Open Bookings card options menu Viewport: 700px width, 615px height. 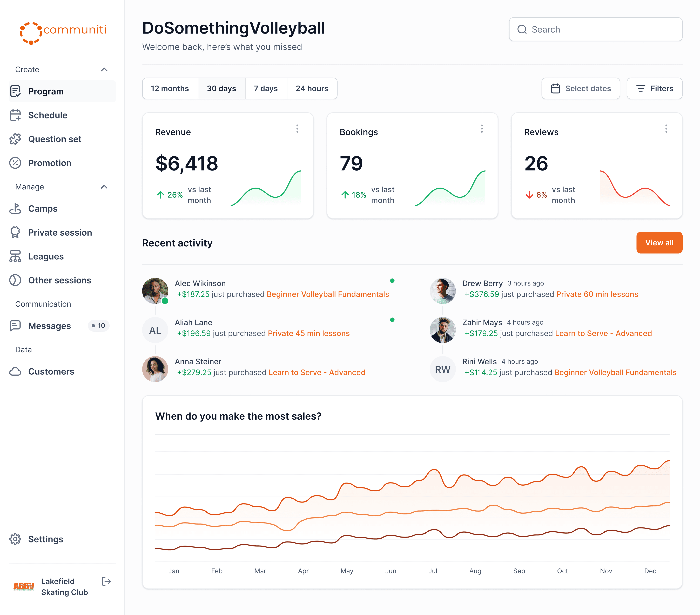(482, 129)
